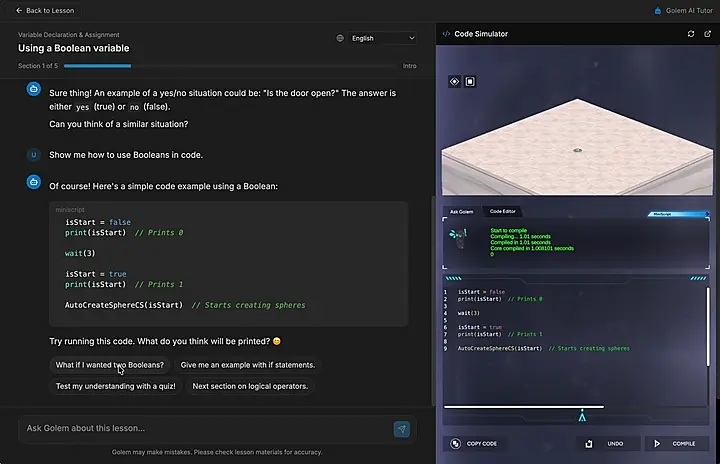The width and height of the screenshot is (720, 464).
Task: Click Golem avatar beside 'Of course!' message
Action: click(34, 182)
